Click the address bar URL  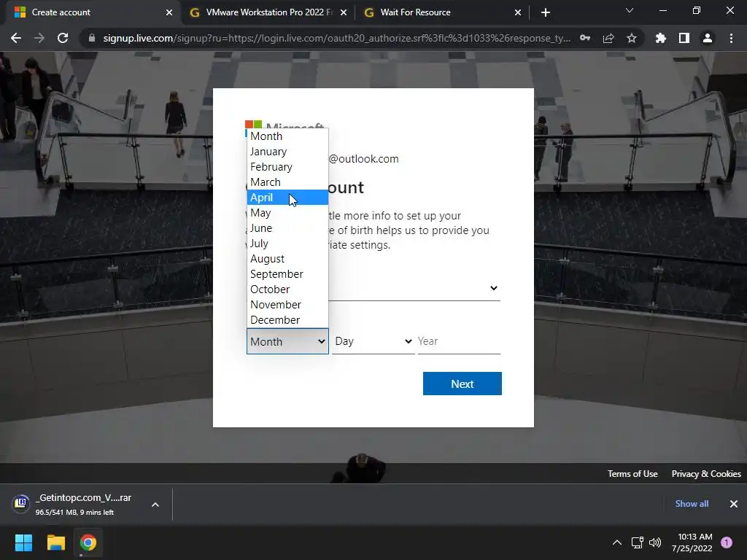[336, 38]
